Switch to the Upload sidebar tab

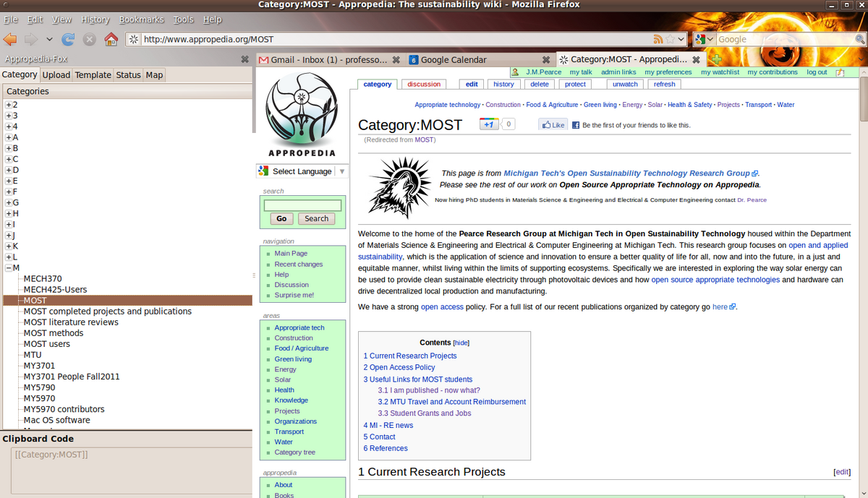(x=56, y=74)
